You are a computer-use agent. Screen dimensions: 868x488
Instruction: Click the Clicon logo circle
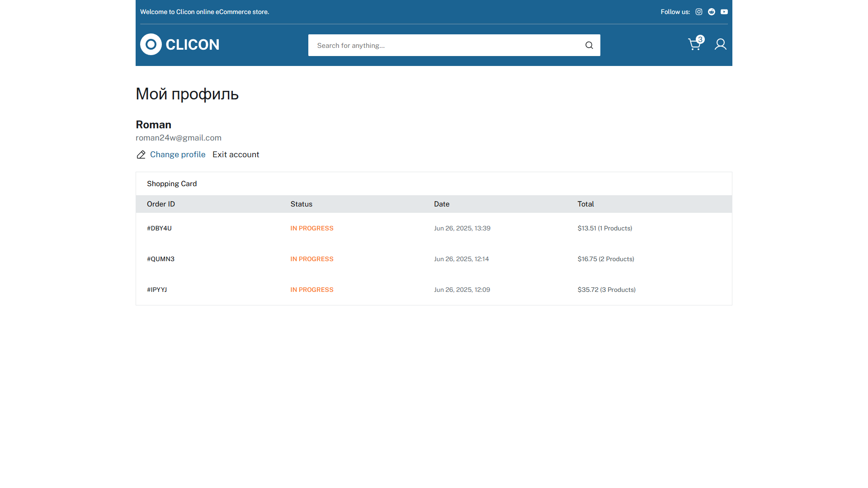click(x=151, y=44)
